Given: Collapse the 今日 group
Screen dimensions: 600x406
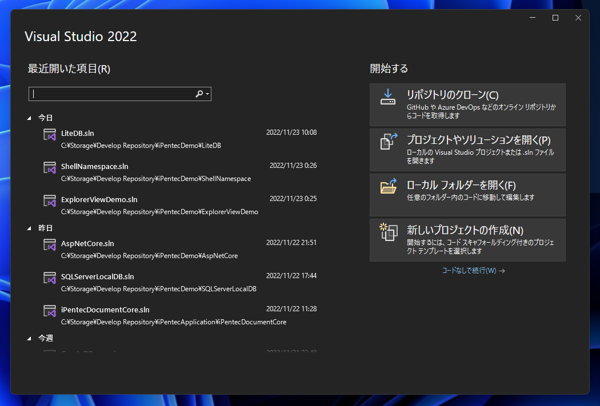Looking at the screenshot, I should (x=29, y=118).
